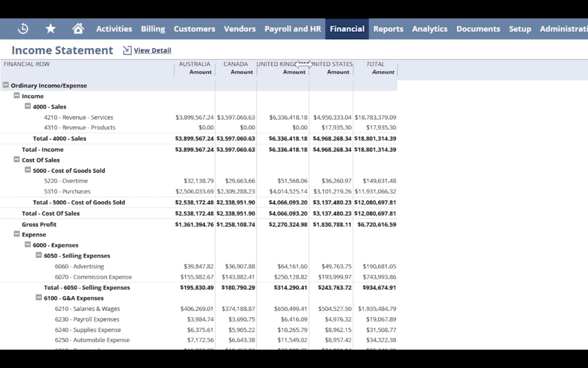Collapse the 4000 - Sales group
The width and height of the screenshot is (588, 368).
(x=28, y=107)
